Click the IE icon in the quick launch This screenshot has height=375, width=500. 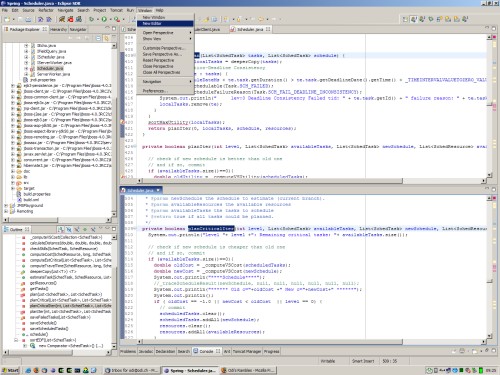(28, 370)
